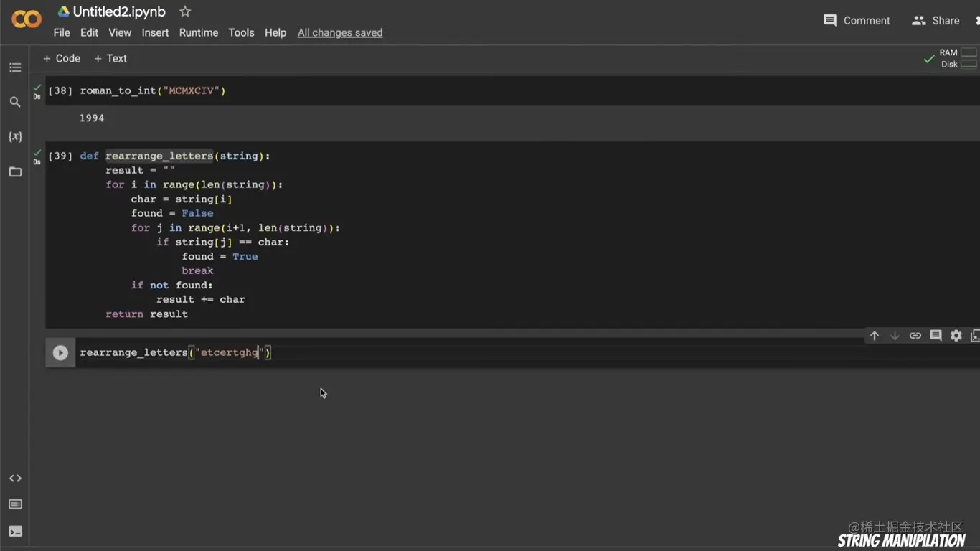This screenshot has width=980, height=551.
Task: Open the Comment button
Action: pyautogui.click(x=857, y=20)
